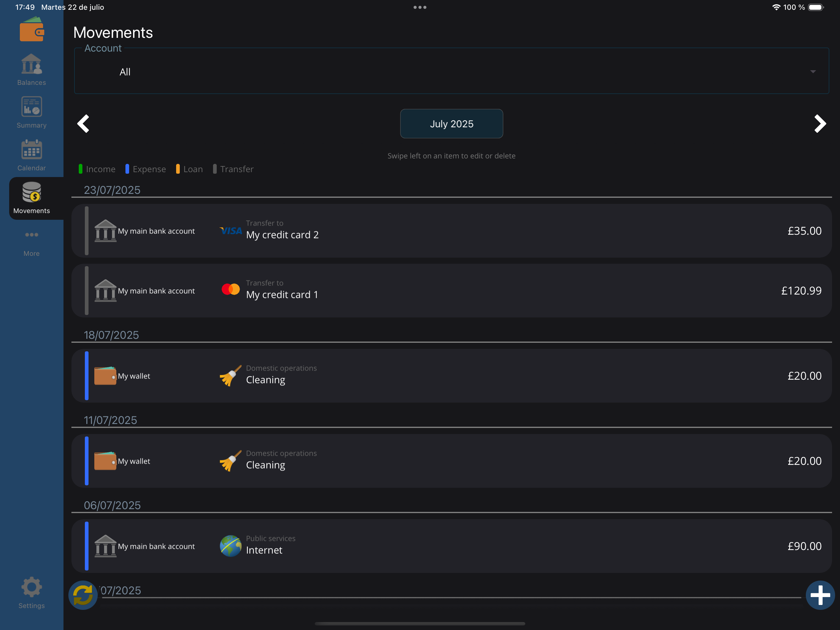
Task: Click the orange Loan legend marker
Action: point(178,169)
